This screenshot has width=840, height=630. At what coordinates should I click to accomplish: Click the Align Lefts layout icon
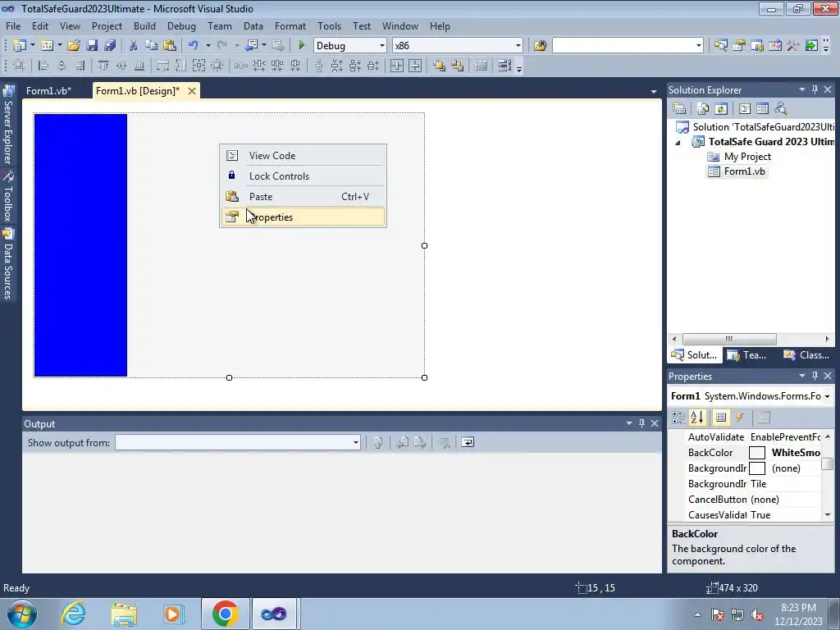point(43,66)
